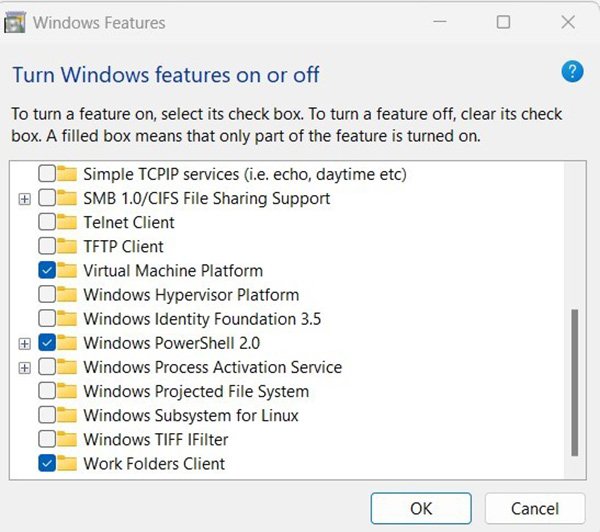Disable the Work Folders Client checkbox

(x=47, y=463)
